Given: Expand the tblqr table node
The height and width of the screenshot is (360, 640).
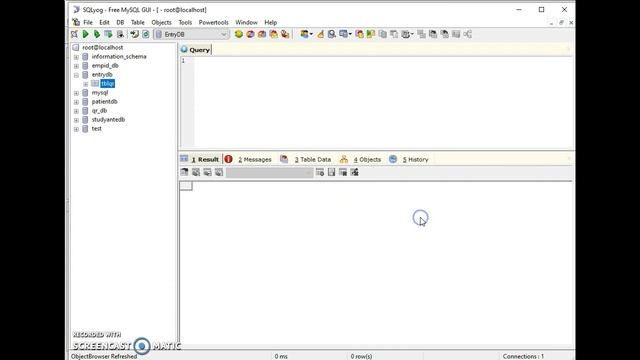Looking at the screenshot, I should click(86, 84).
